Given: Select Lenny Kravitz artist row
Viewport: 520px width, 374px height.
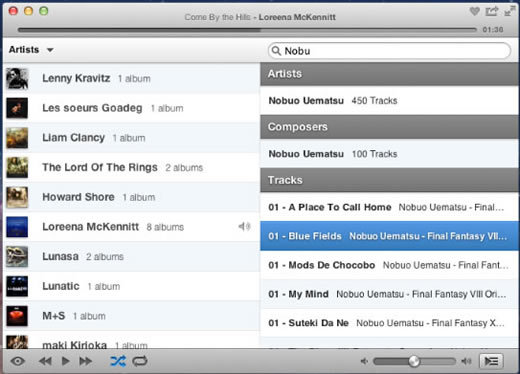Looking at the screenshot, I should point(131,79).
